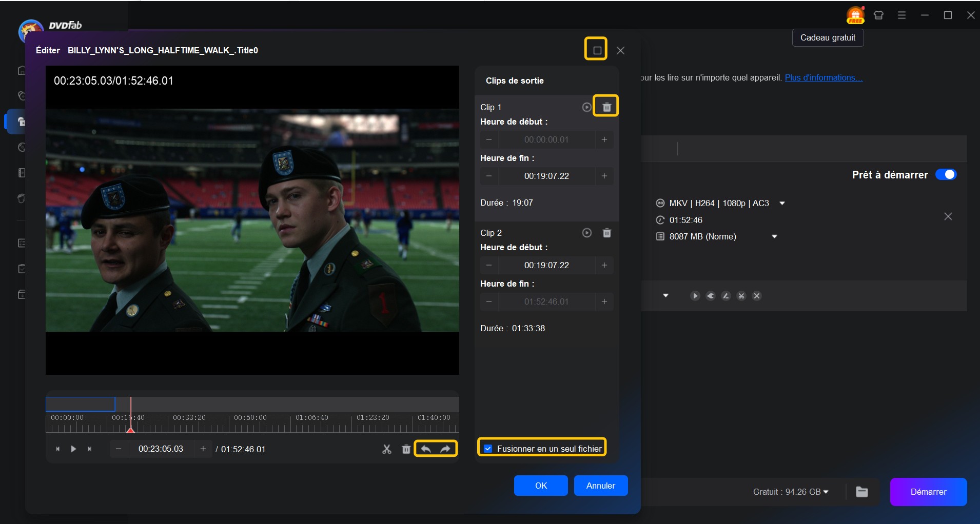Click trash icon beside scissors in timeline toolbar
Viewport: 980px width, 524px height.
tap(406, 449)
